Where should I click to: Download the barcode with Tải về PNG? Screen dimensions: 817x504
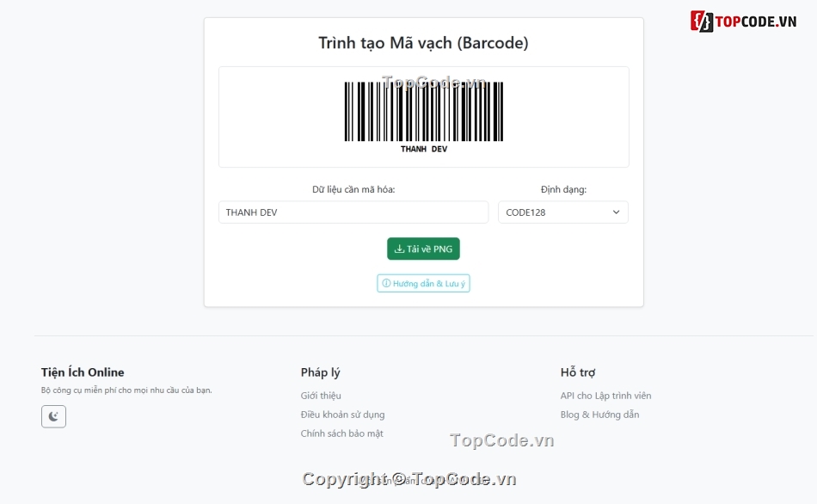click(423, 249)
